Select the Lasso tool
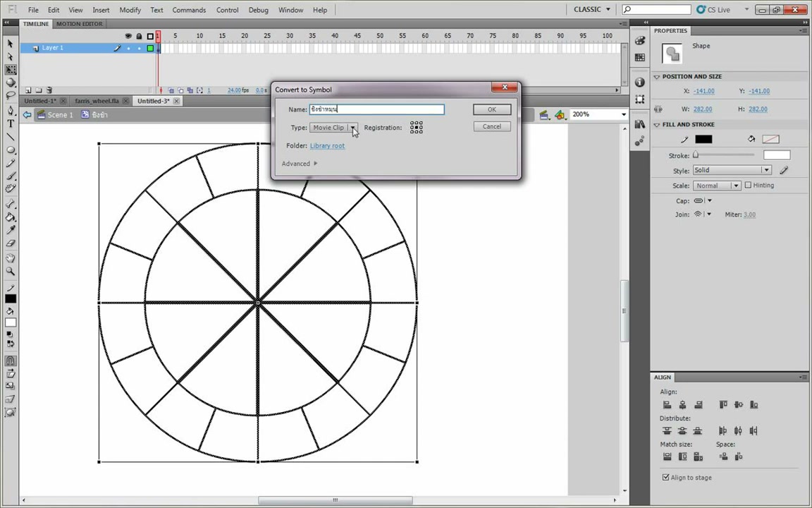The height and width of the screenshot is (508, 812). pyautogui.click(x=11, y=95)
